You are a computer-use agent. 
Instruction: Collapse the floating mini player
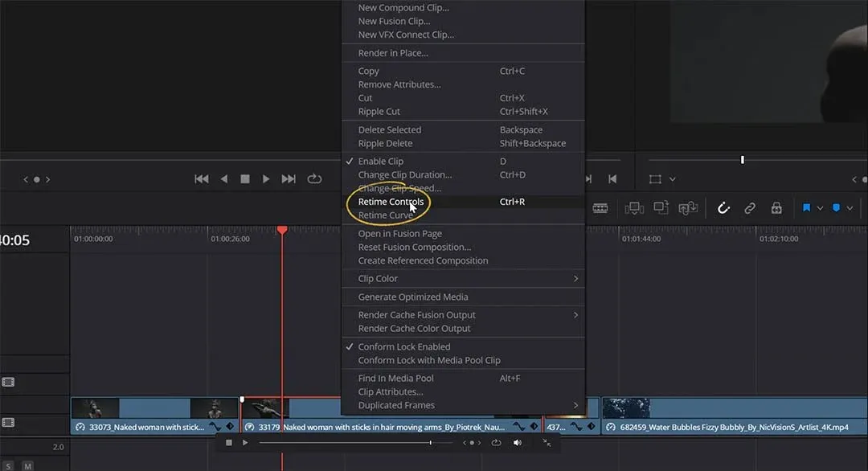[x=547, y=443]
